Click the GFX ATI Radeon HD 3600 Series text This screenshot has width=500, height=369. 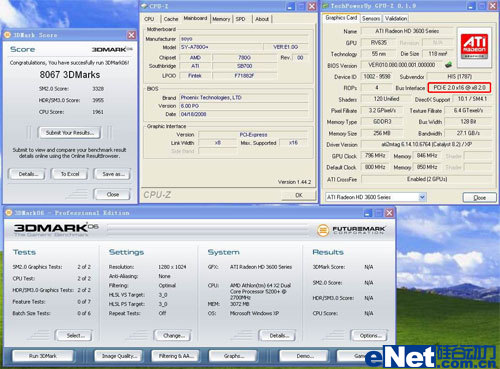(x=261, y=267)
